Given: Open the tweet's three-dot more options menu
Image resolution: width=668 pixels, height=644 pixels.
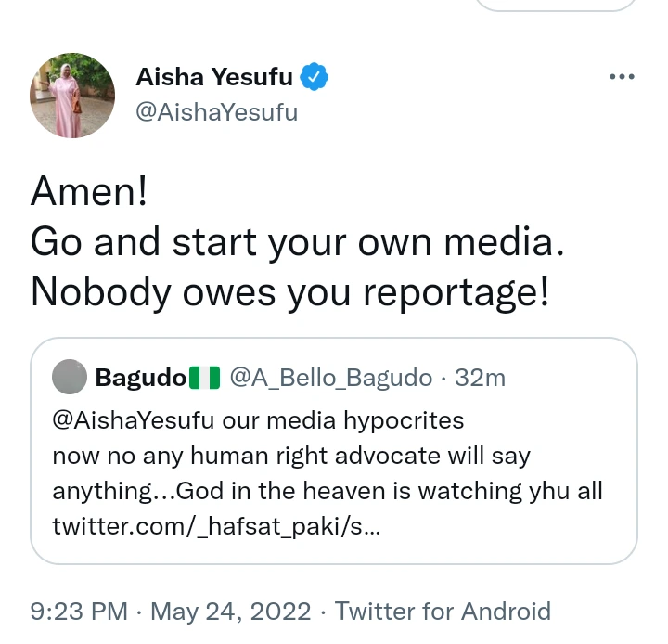Looking at the screenshot, I should 622,77.
